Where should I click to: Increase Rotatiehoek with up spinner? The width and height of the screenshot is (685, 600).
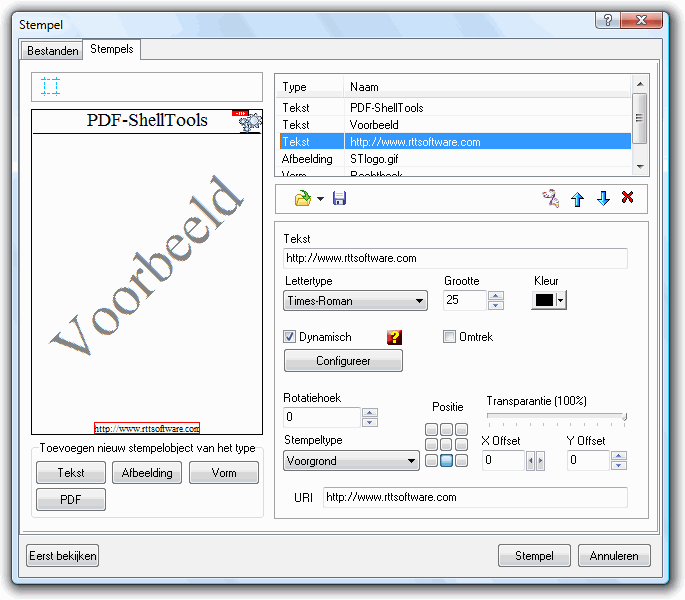370,413
